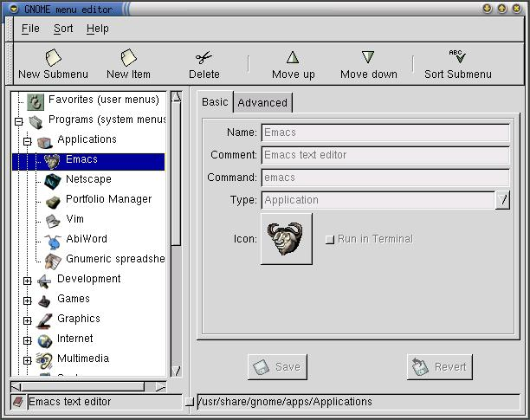Viewport: 530px width, 420px height.
Task: Click the Revert button
Action: [440, 367]
